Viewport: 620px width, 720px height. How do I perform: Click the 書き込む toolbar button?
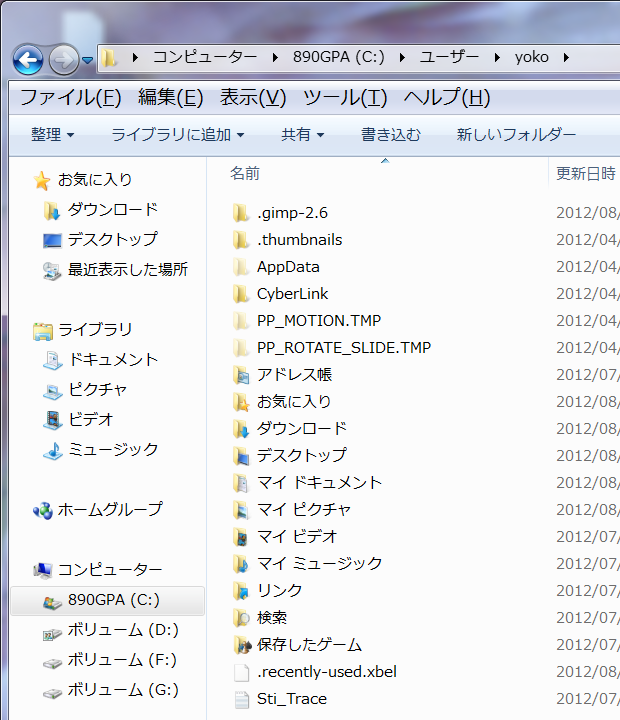click(x=390, y=134)
